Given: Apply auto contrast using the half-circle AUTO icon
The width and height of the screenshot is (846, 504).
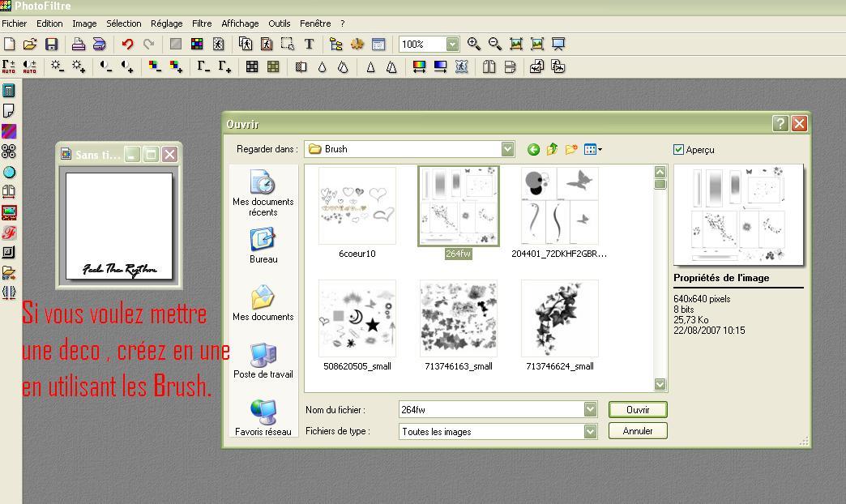Looking at the screenshot, I should click(30, 67).
